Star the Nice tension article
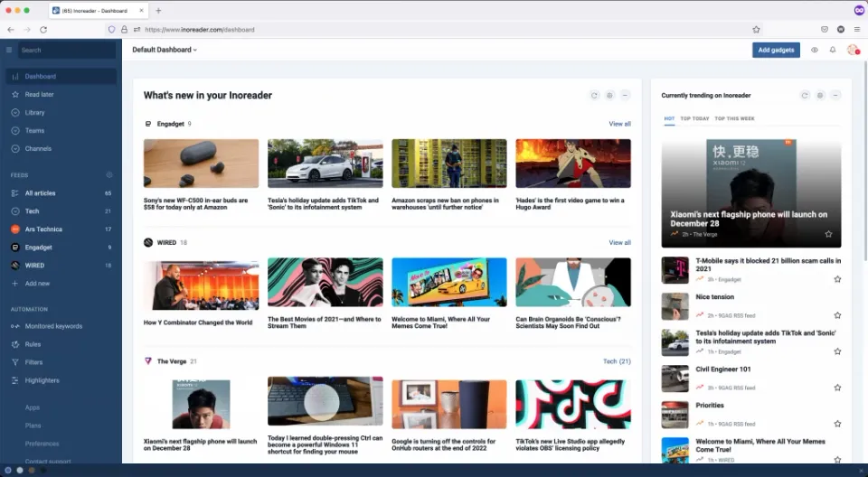 click(837, 315)
